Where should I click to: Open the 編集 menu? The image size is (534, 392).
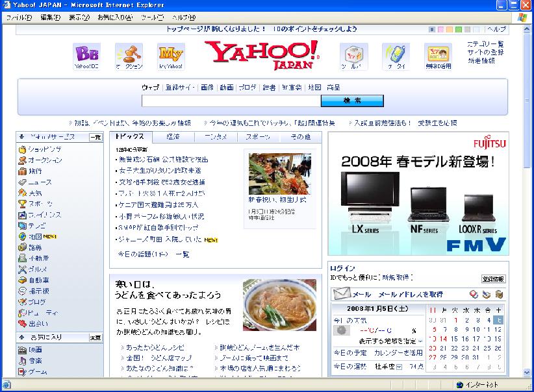pos(51,18)
